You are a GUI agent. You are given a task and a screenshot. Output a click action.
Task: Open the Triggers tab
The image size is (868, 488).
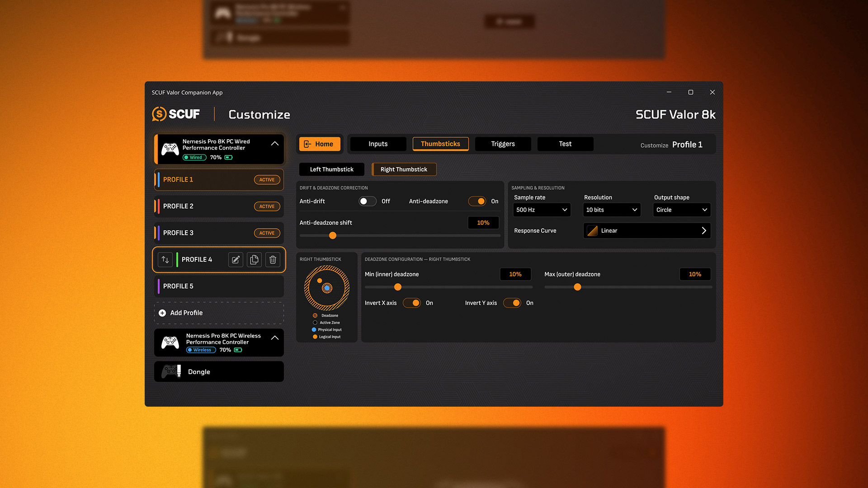click(x=503, y=144)
